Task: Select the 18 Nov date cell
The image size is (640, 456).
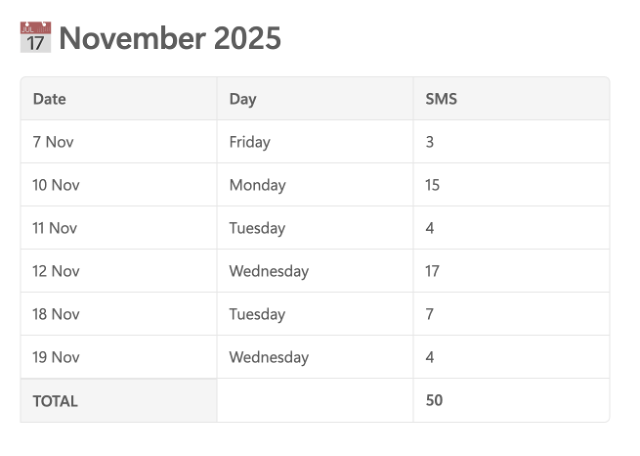Action: [119, 314]
